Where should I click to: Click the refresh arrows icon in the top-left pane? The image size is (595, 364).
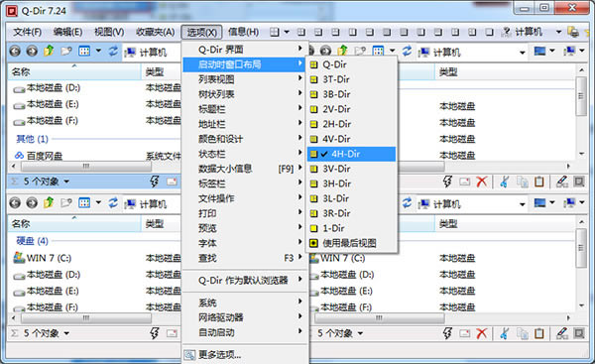pos(113,51)
